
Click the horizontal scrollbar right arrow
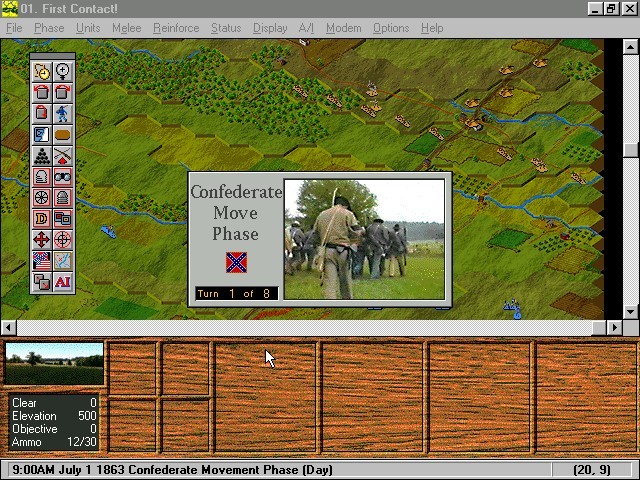[x=615, y=327]
